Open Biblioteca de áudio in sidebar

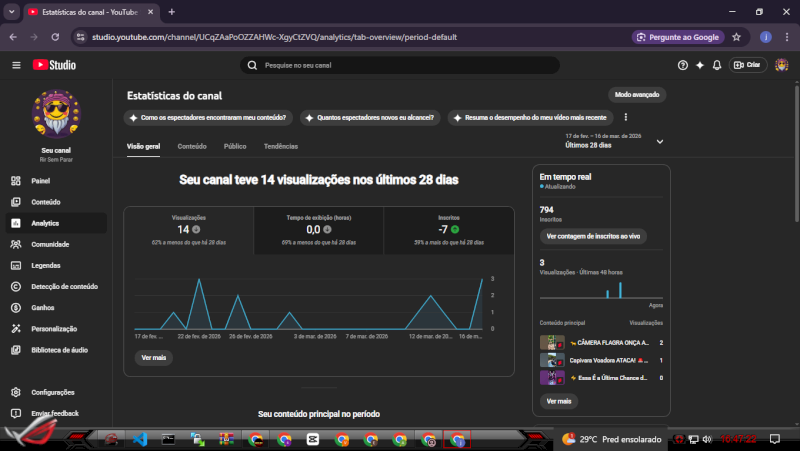tap(59, 350)
